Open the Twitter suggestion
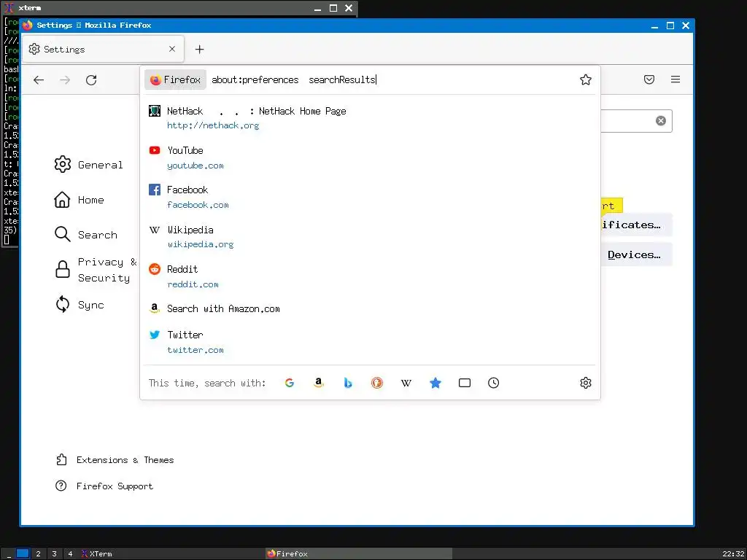This screenshot has height=560, width=747. click(x=369, y=342)
